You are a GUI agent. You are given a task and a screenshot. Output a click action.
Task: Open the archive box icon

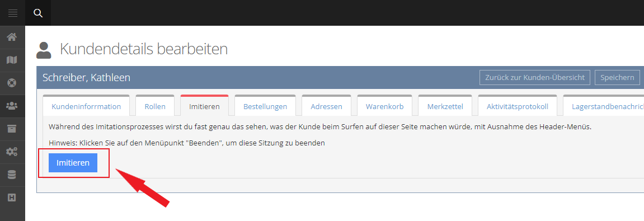[12, 129]
